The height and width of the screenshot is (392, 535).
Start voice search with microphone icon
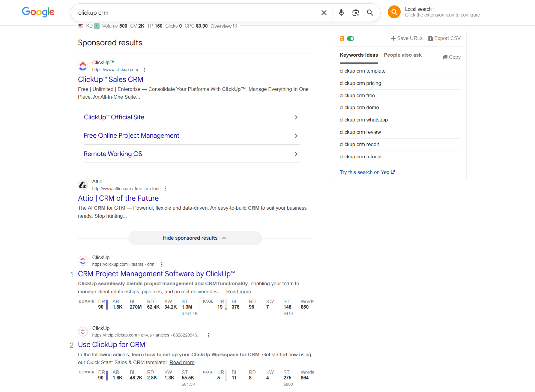point(341,13)
